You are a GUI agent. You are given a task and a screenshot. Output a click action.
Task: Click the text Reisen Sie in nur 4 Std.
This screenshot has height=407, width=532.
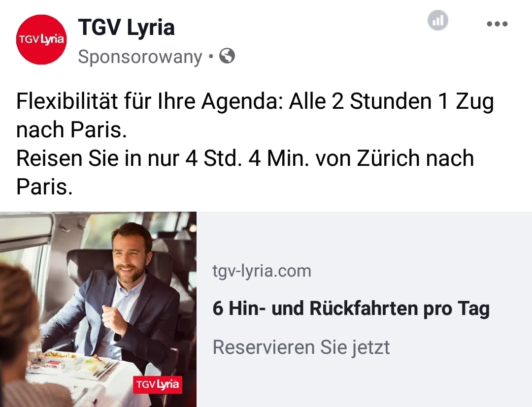pos(129,158)
